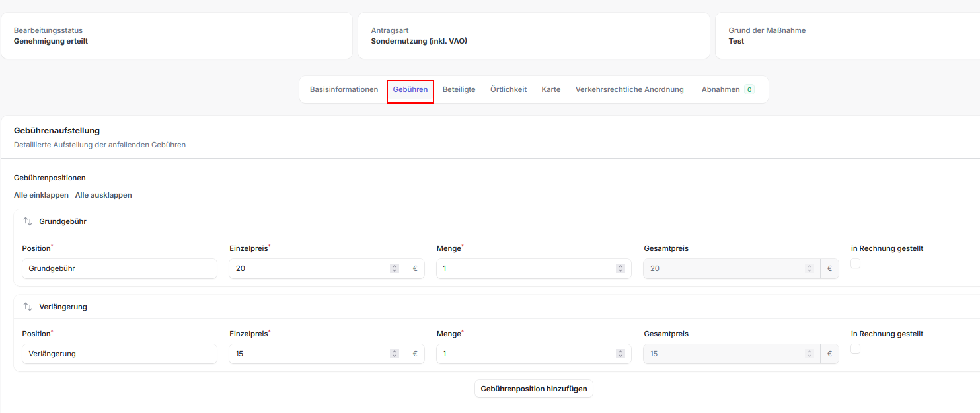Click stepper arrows in Grundgebühr Einzelpreis field
Screen dimensions: 980x413
coord(395,268)
